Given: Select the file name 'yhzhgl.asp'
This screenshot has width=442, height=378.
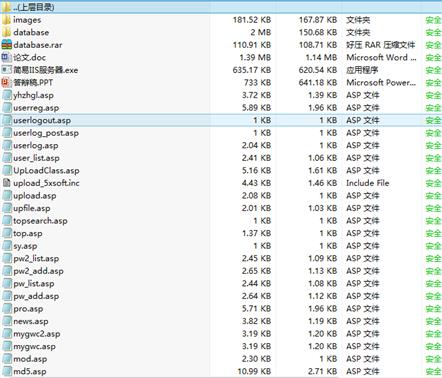Looking at the screenshot, I should [x=33, y=95].
